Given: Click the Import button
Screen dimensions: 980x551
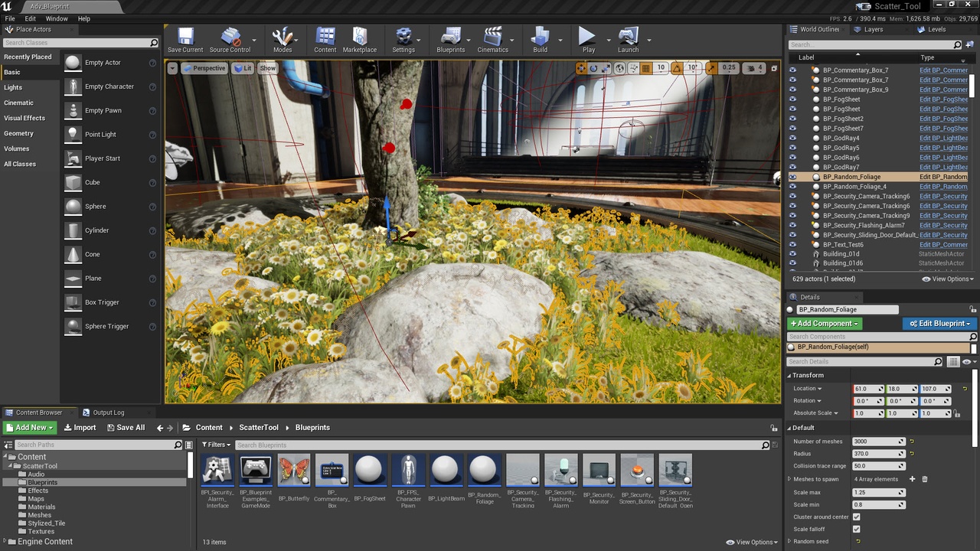Looking at the screenshot, I should coord(80,428).
